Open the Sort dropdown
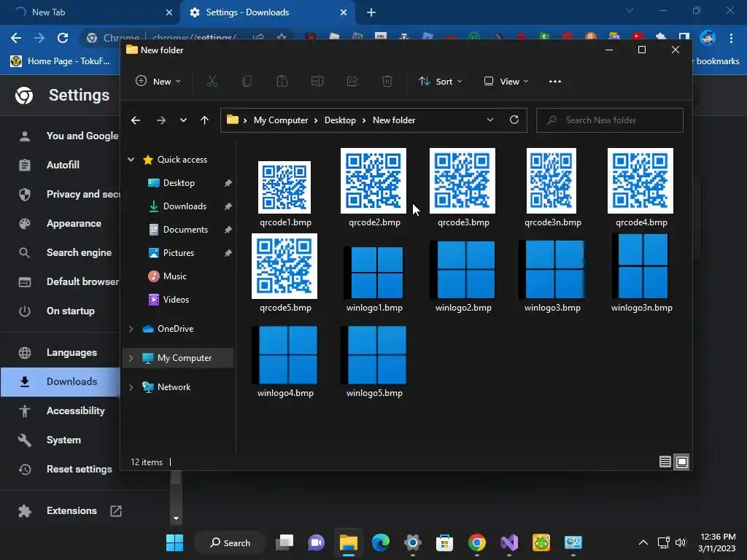 click(440, 82)
